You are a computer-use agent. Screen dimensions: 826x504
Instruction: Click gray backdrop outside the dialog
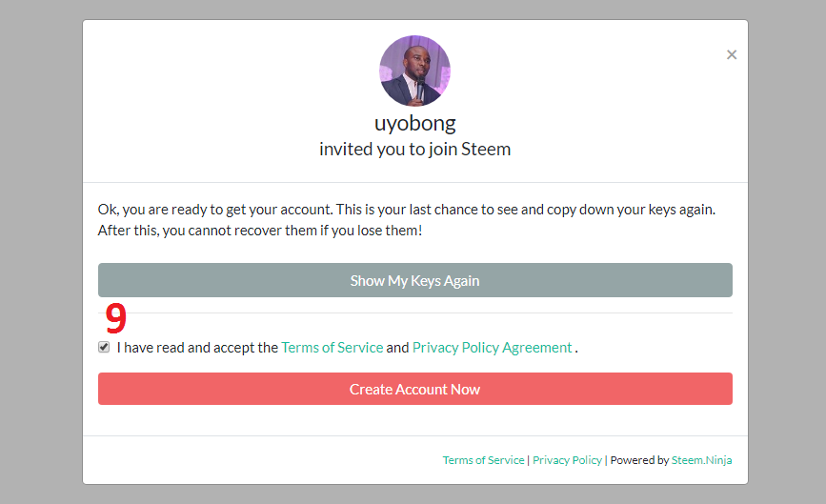(38, 248)
